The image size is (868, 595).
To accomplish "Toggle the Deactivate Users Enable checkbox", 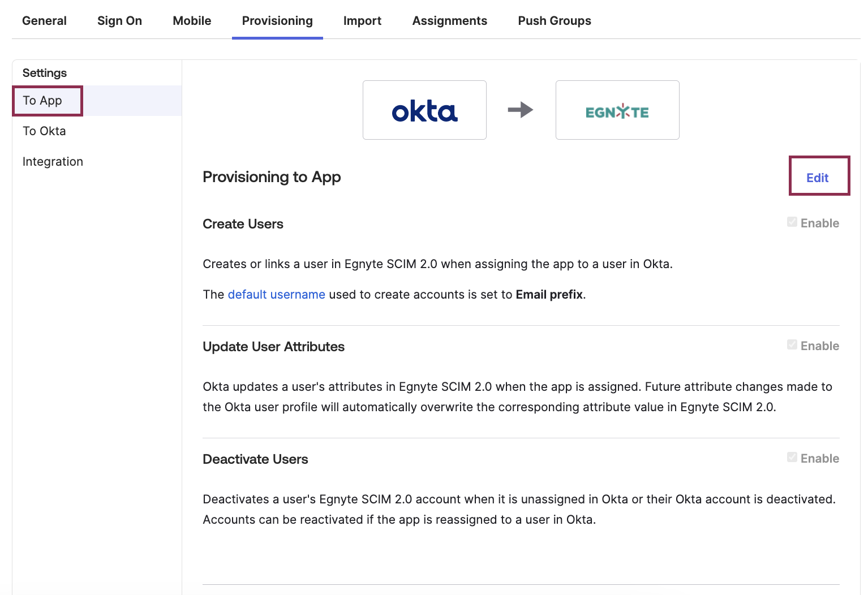I will pyautogui.click(x=792, y=457).
